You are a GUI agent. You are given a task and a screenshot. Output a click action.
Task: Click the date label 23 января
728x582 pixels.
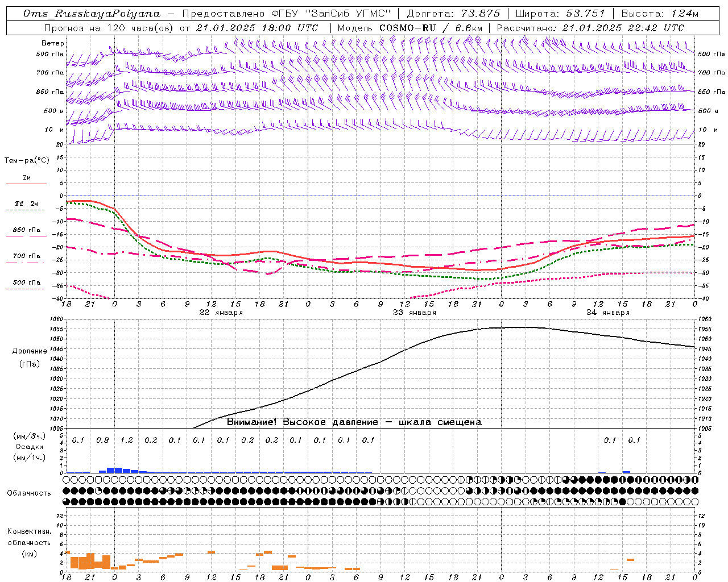point(415,313)
